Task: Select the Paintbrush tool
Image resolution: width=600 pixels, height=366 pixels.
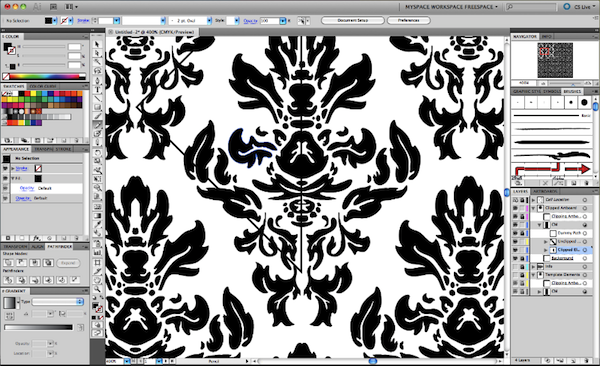Action: pyautogui.click(x=98, y=116)
